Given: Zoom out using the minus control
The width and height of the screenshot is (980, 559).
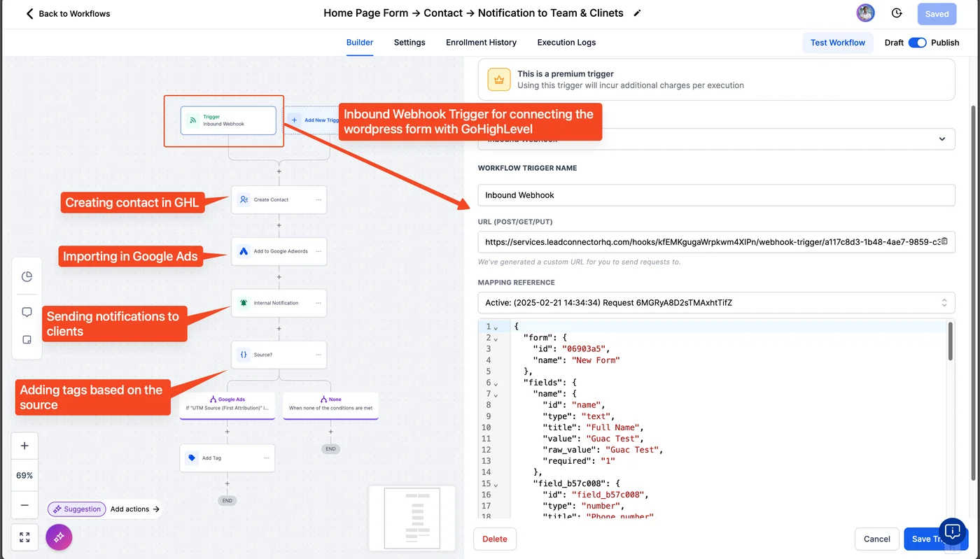Looking at the screenshot, I should [24, 505].
